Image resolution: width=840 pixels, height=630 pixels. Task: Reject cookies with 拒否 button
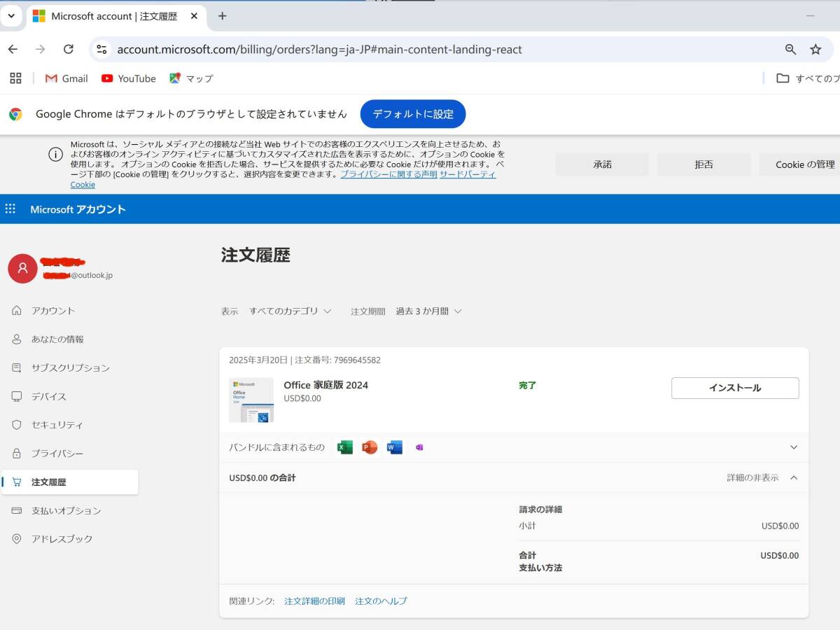703,164
